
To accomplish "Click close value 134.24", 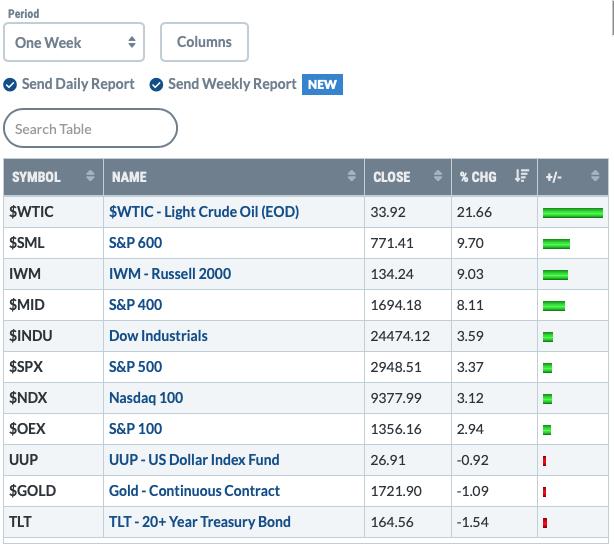I will [392, 274].
